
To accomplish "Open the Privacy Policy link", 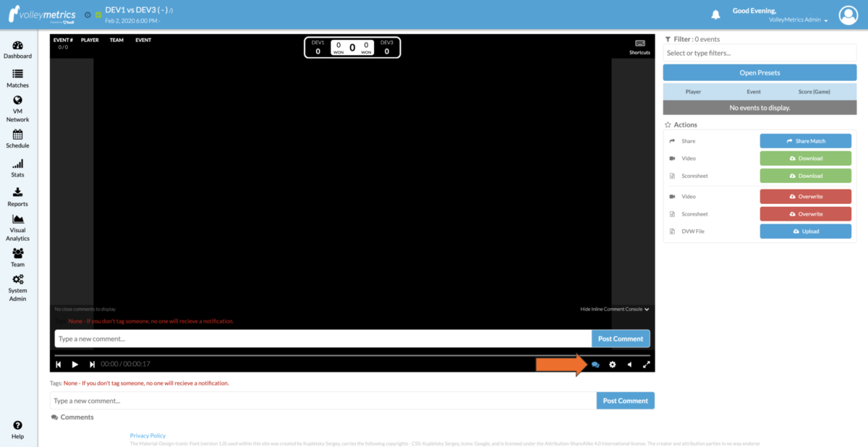I will coord(148,435).
